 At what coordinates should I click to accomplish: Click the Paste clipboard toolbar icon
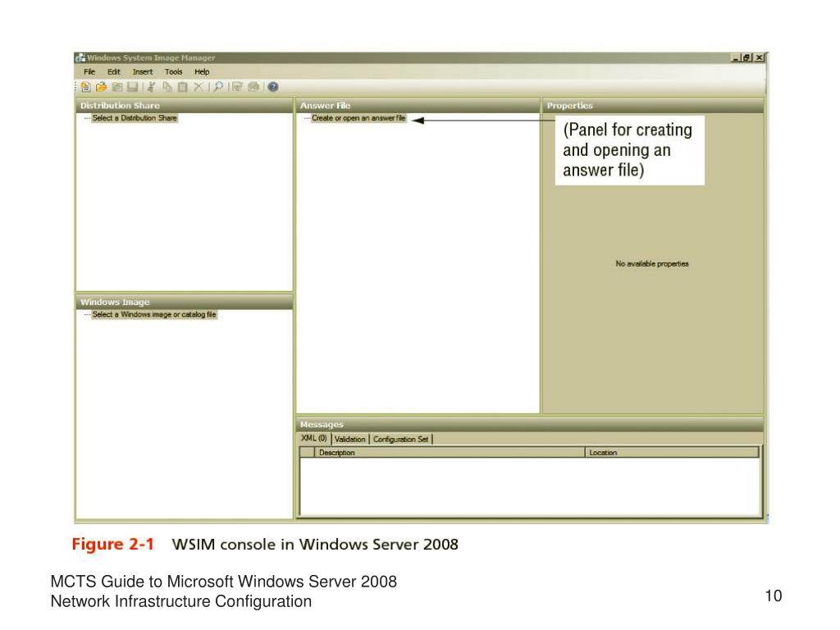pos(183,87)
